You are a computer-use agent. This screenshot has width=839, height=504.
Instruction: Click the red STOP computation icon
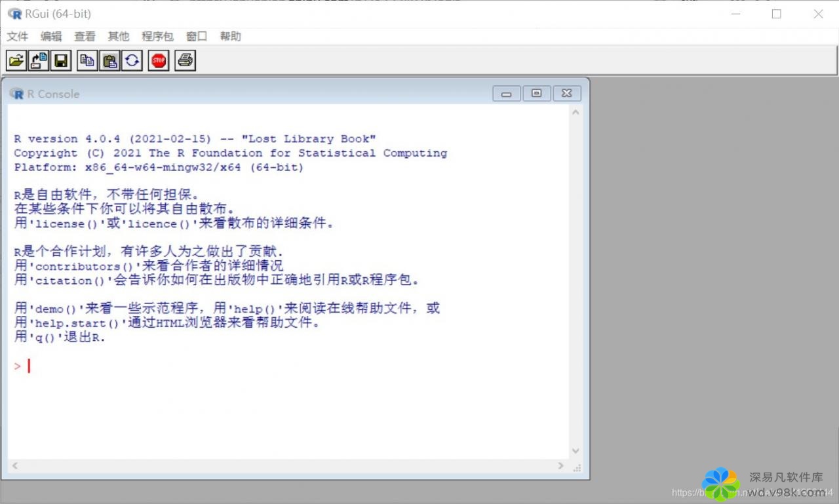click(159, 61)
